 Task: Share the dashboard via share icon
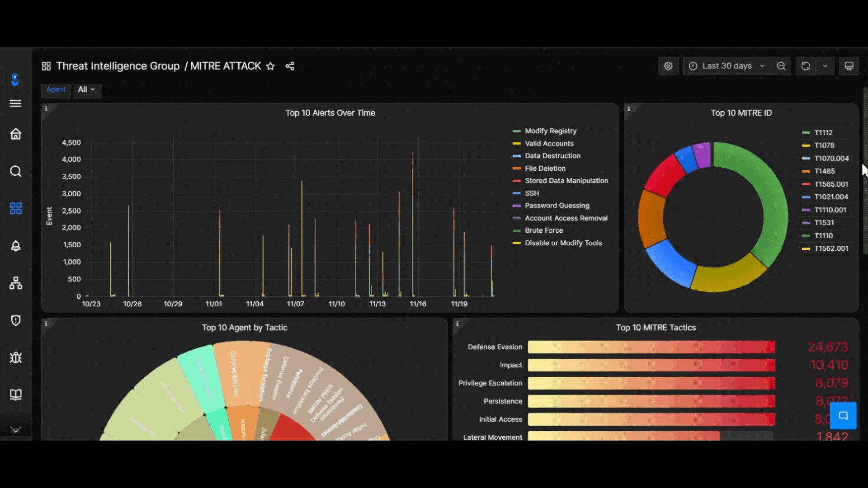pyautogui.click(x=290, y=66)
